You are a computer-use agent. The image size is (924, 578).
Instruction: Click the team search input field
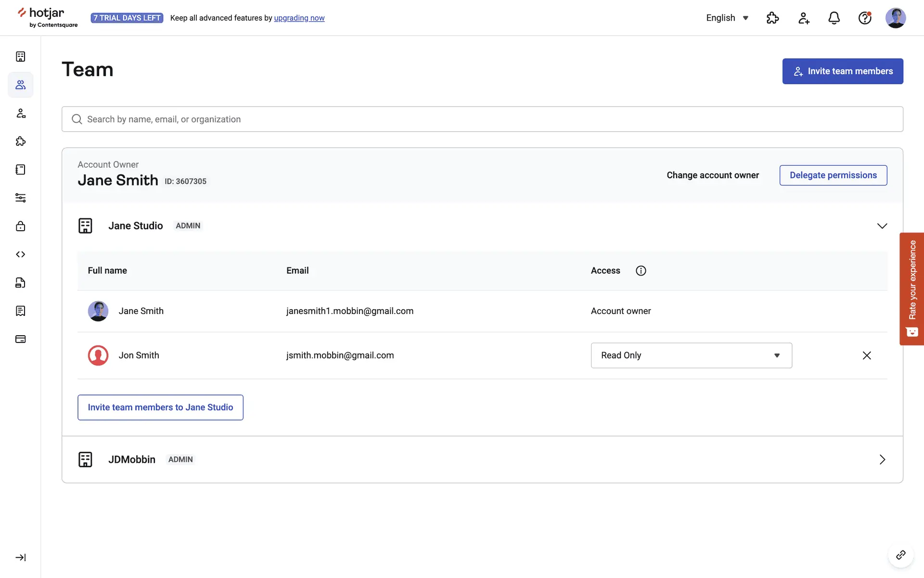481,119
